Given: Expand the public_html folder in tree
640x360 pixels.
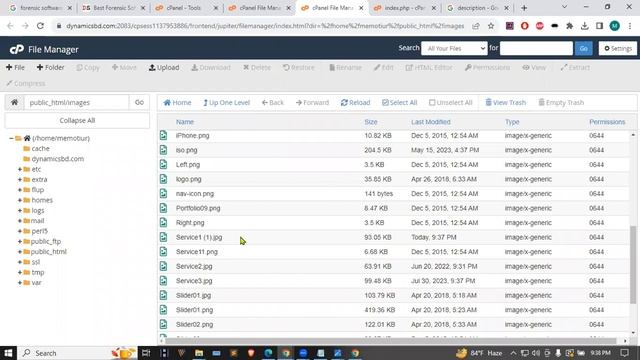Looking at the screenshot, I should tap(20, 252).
